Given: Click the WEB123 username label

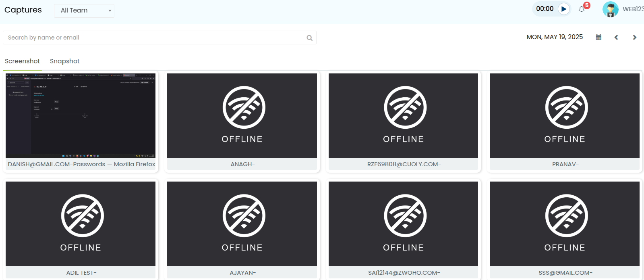Looking at the screenshot, I should click(x=633, y=9).
